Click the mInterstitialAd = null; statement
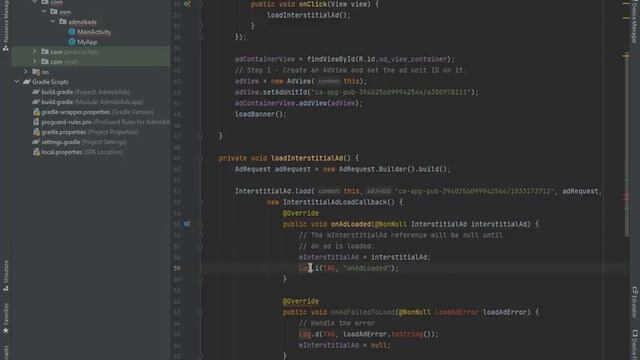Viewport: 640px width, 360px height. click(344, 345)
